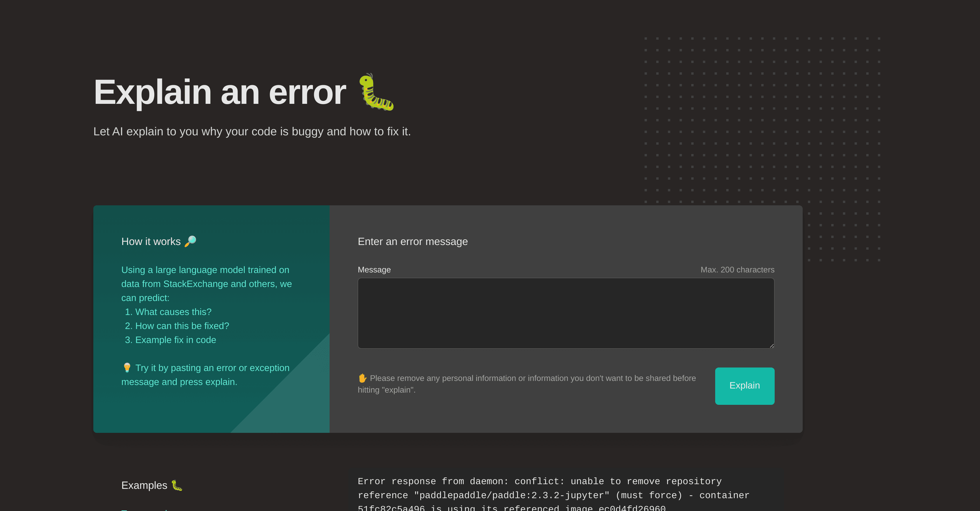The image size is (980, 511).
Task: Click the tagline under the page title
Action: tap(252, 131)
